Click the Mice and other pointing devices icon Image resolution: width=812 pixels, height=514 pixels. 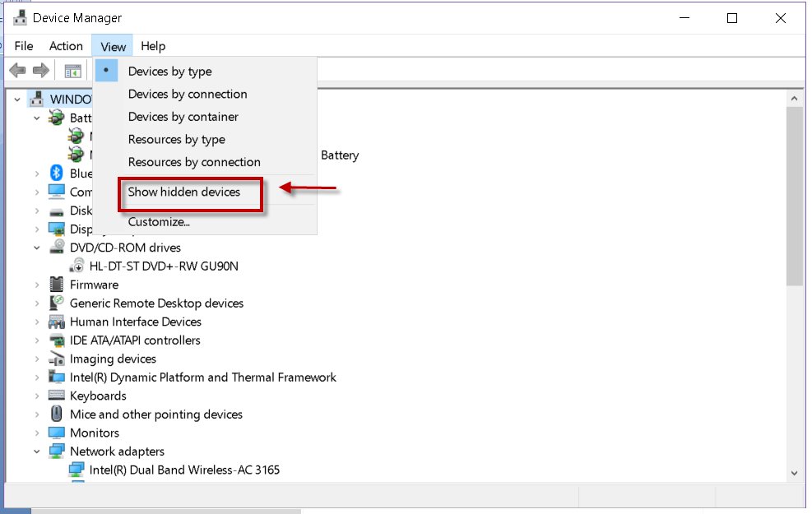coord(57,414)
